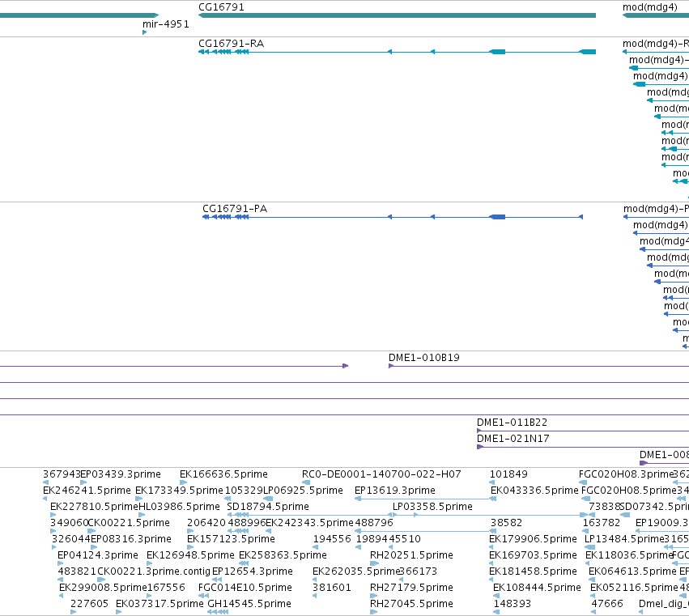Click the mir-4951 feature label
This screenshot has height=616, width=689.
166,24
